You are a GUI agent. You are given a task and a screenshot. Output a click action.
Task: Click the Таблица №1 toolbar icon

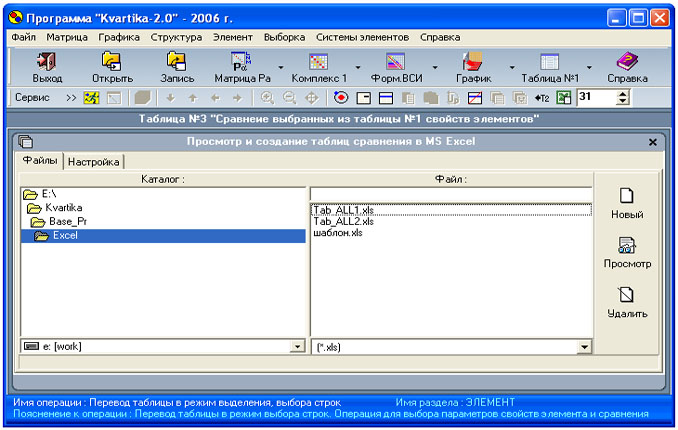pos(550,61)
